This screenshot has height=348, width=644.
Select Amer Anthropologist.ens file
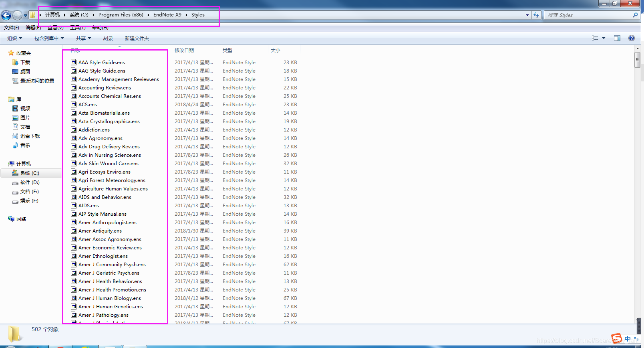pos(107,222)
